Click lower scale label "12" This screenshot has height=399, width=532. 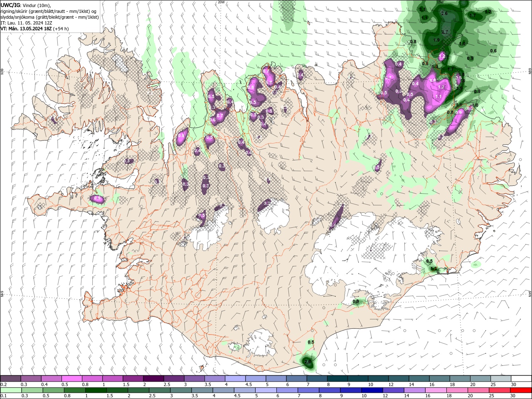pyautogui.click(x=385, y=396)
